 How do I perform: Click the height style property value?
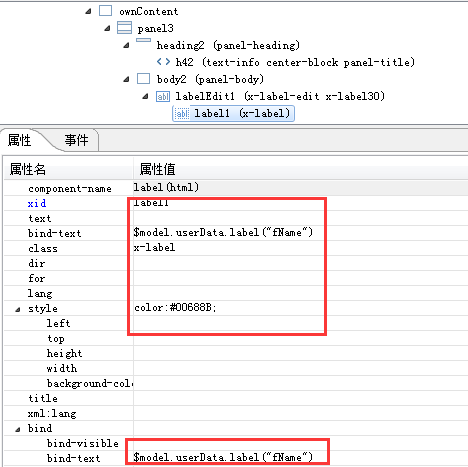point(301,353)
